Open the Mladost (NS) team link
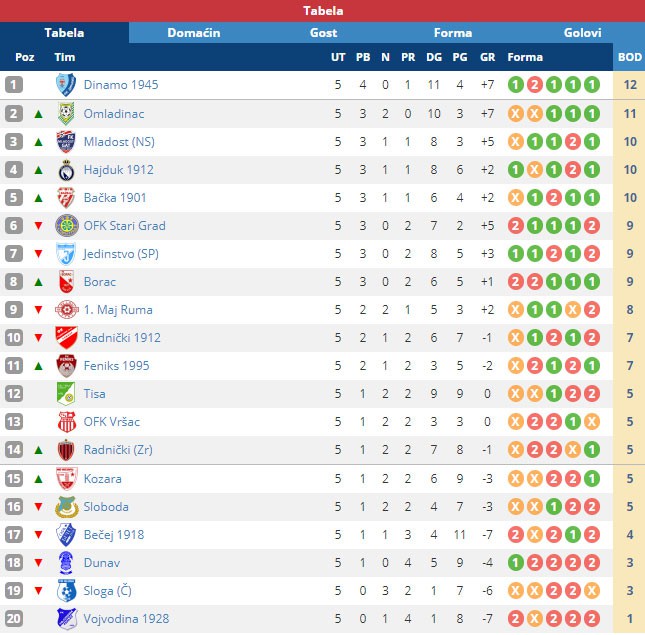This screenshot has height=635, width=645. [x=119, y=141]
